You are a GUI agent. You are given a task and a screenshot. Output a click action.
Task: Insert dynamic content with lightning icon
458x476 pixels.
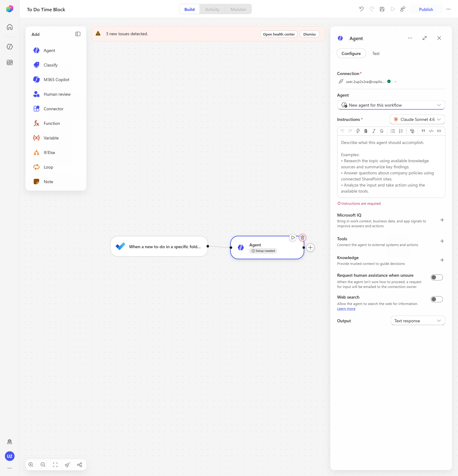358,131
